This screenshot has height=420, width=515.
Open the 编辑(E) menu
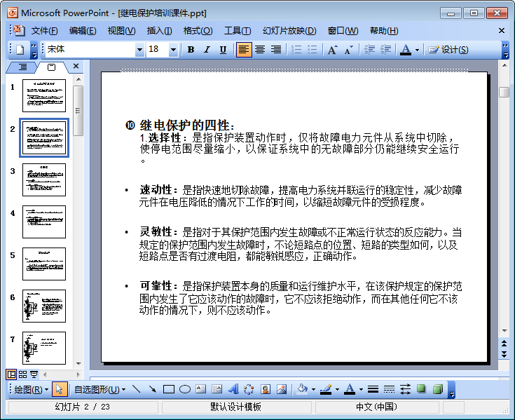(x=83, y=31)
